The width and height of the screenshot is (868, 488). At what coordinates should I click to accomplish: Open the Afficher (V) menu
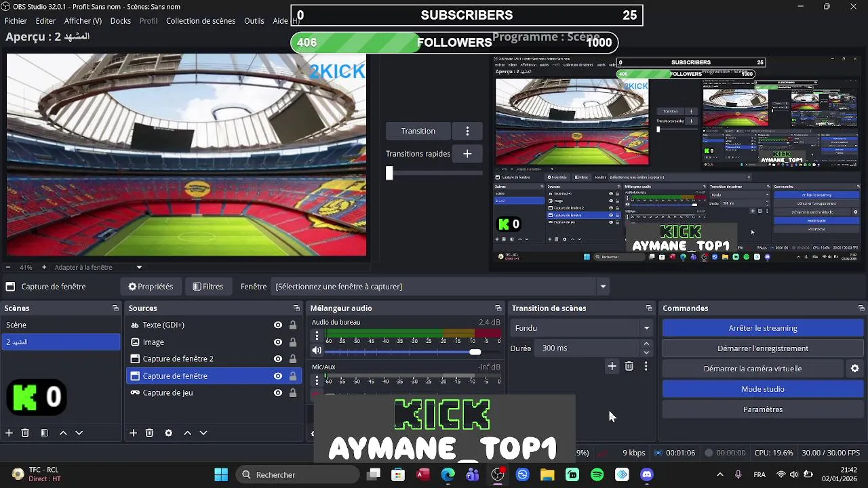83,21
